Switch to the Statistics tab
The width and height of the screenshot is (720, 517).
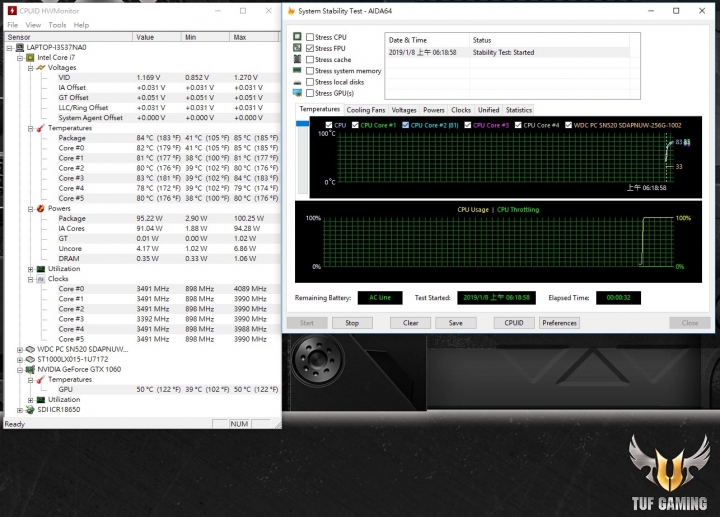pyautogui.click(x=518, y=110)
